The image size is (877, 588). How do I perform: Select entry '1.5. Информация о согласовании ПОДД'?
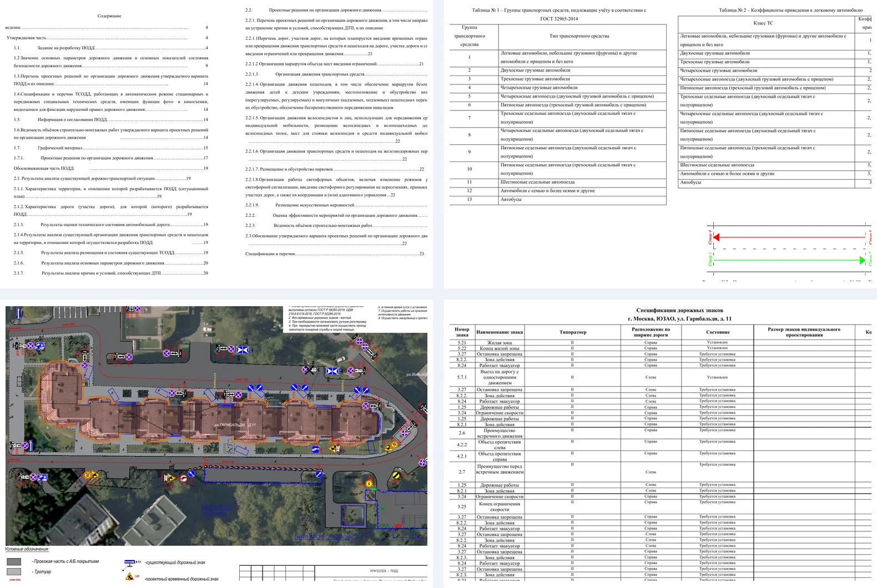click(111, 119)
